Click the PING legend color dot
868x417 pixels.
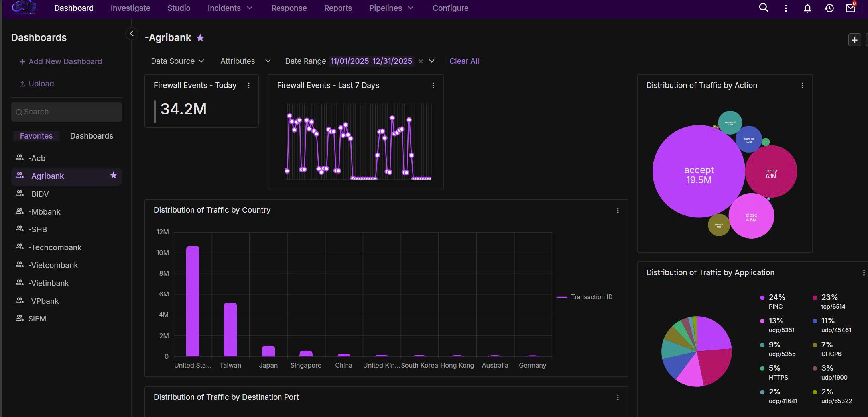[762, 297]
